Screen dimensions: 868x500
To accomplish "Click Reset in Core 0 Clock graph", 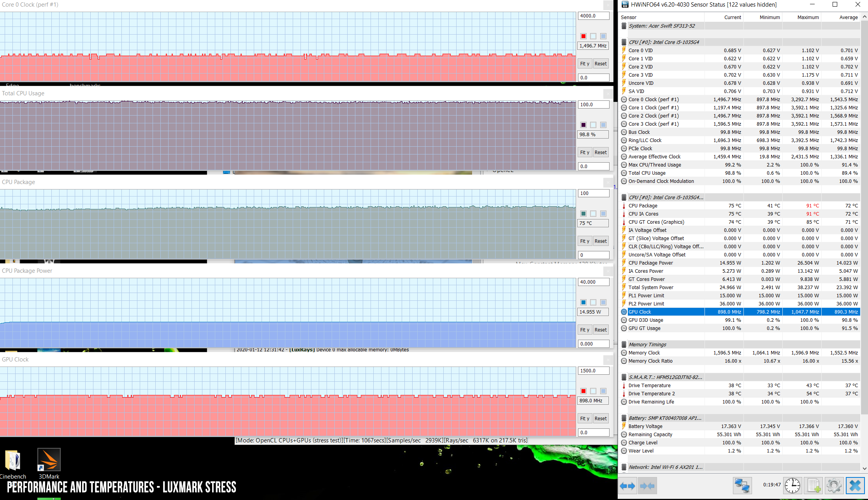I will click(x=601, y=64).
